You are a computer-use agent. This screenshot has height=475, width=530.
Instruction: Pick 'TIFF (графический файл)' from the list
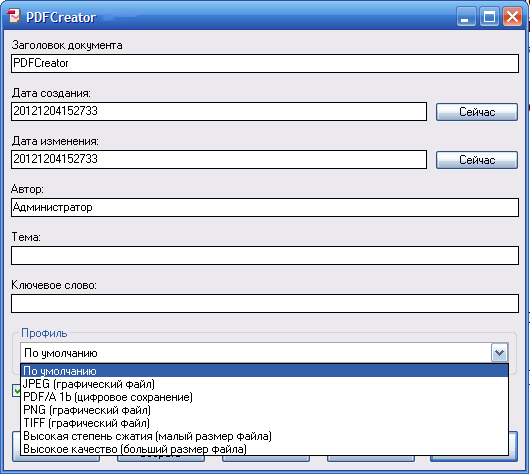click(x=264, y=423)
